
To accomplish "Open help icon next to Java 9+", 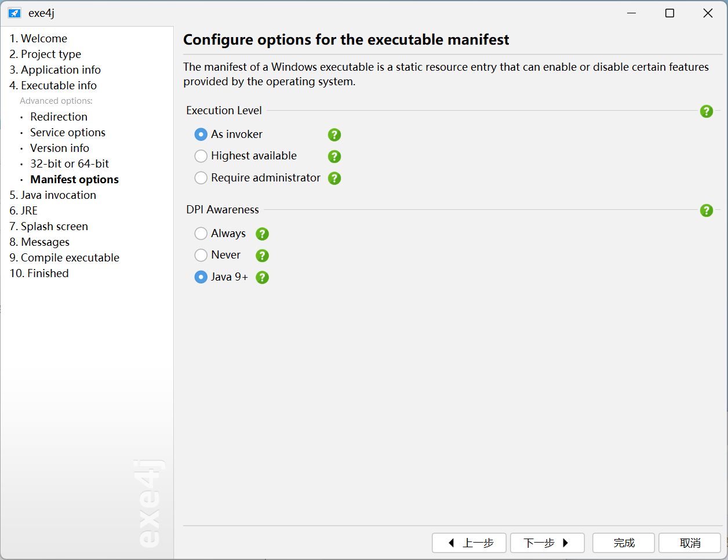I will click(263, 278).
